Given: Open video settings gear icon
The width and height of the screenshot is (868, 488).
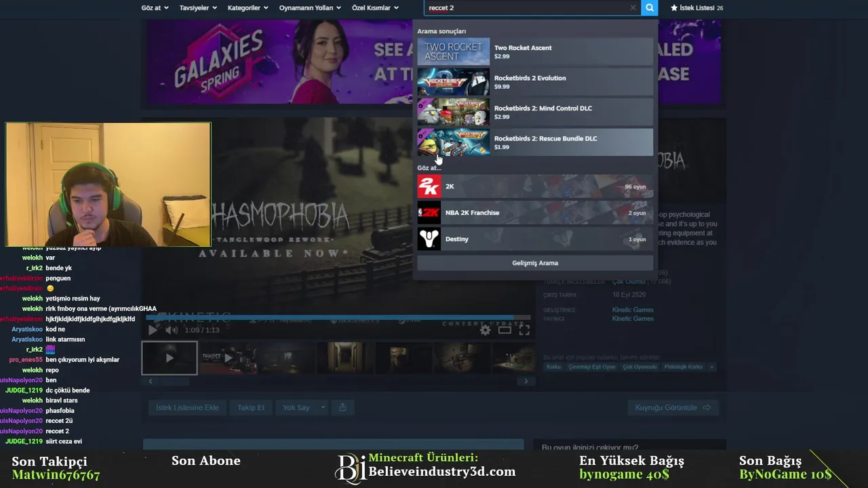Looking at the screenshot, I should 485,330.
